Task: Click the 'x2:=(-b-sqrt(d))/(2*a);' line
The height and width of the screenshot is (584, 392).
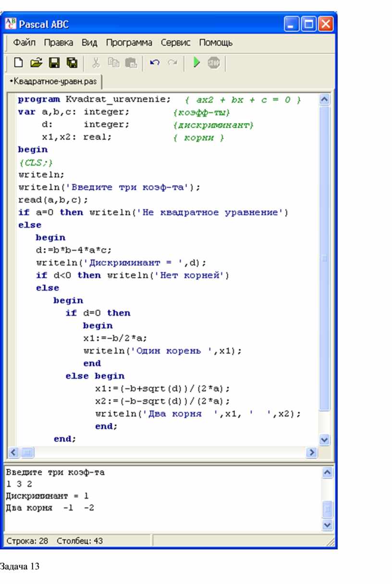Action: pos(162,400)
